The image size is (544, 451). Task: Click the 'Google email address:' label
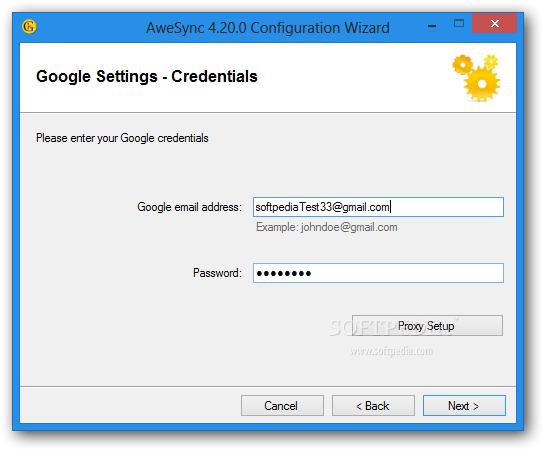tap(189, 207)
